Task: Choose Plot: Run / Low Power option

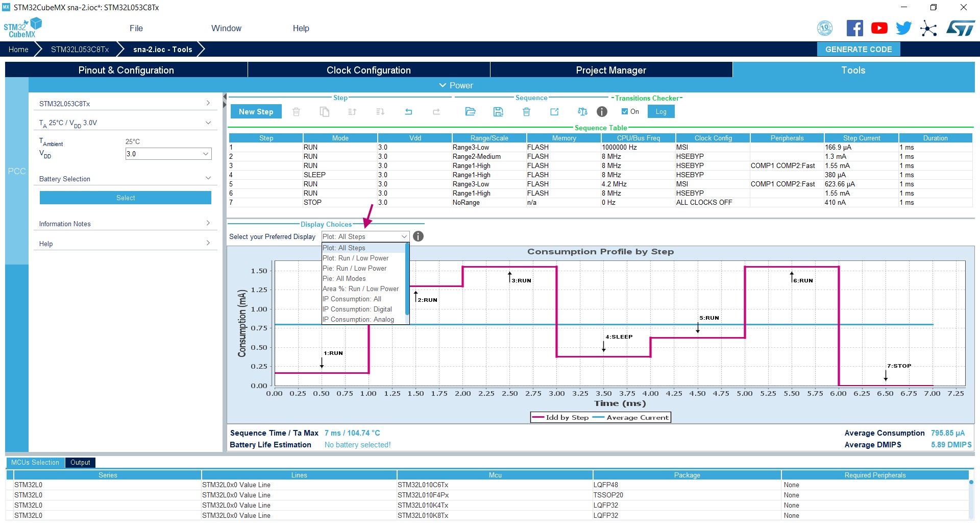Action: (x=363, y=258)
